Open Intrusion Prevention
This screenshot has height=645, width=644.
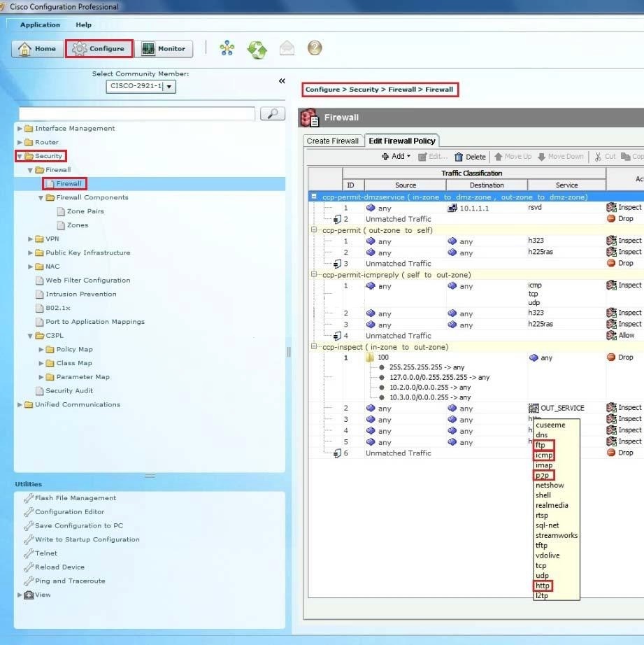pos(80,294)
